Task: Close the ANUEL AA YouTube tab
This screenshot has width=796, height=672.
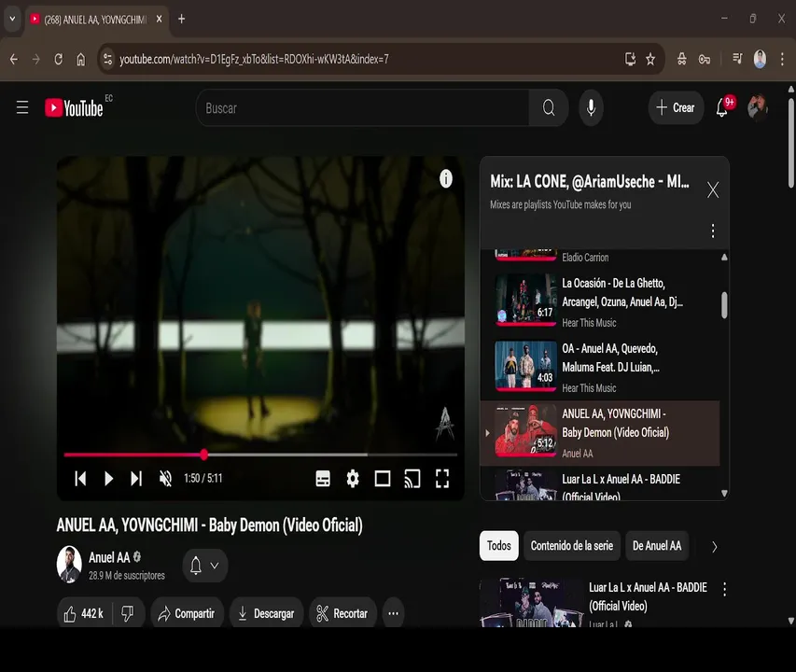Action: coord(159,20)
